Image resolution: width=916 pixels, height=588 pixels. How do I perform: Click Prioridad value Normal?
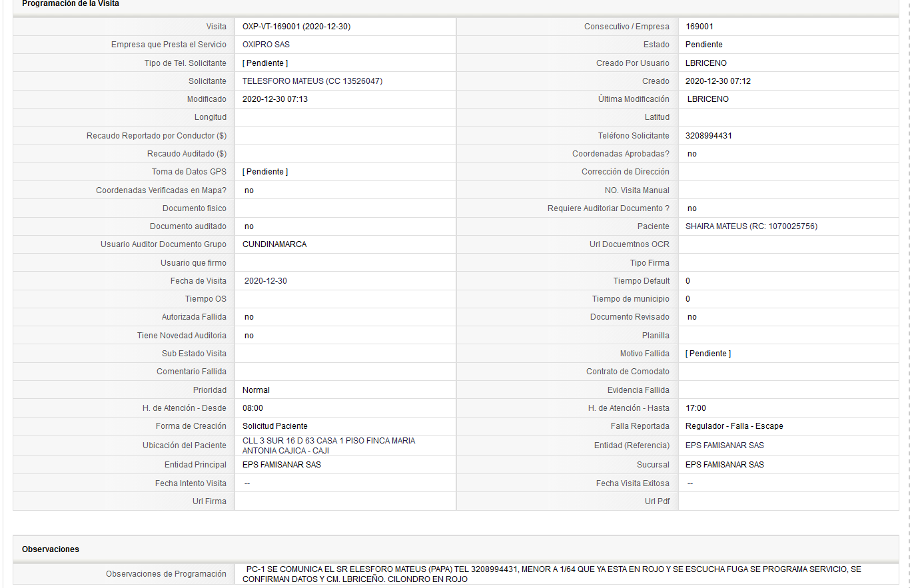256,390
